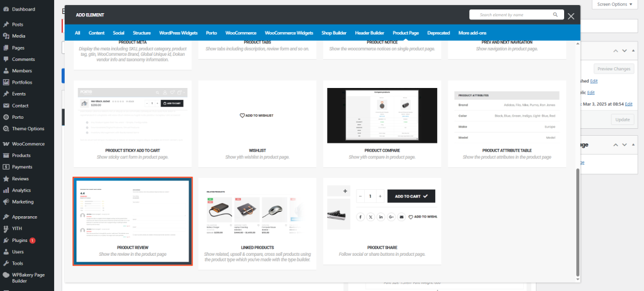Click the Preview Changes button
This screenshot has width=644, height=291.
pyautogui.click(x=613, y=69)
